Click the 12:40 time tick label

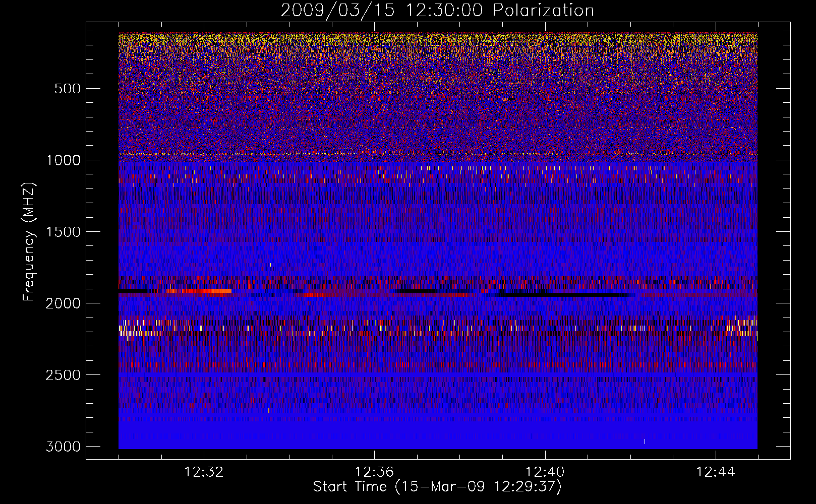[545, 472]
